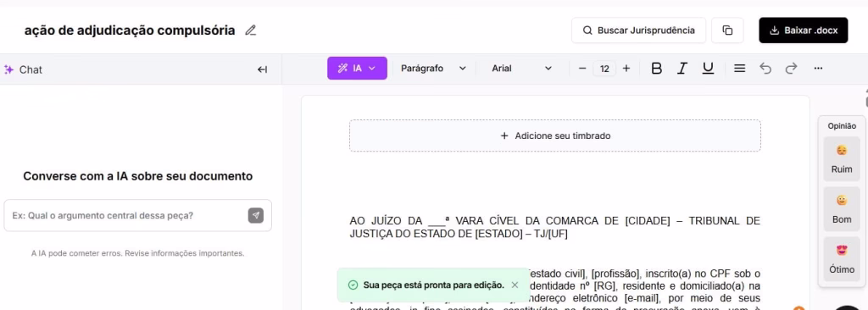This screenshot has width=868, height=310.
Task: Click Adicione seu timbrado area
Action: pos(554,136)
